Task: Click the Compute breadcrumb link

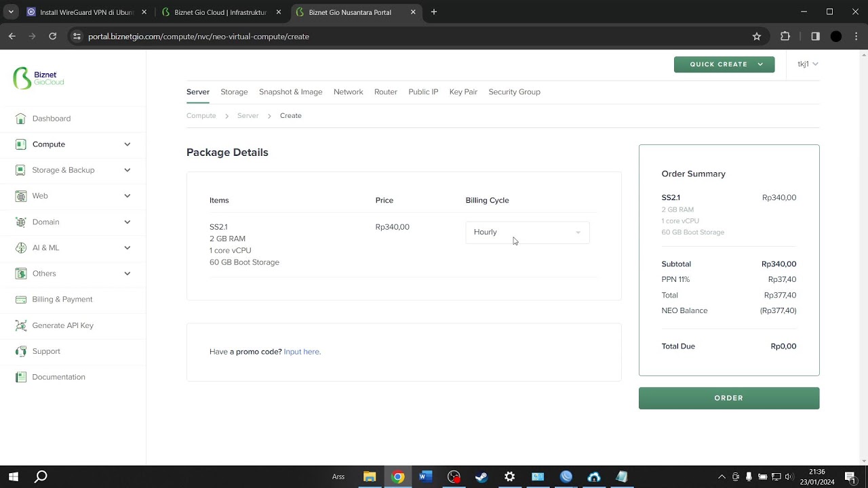Action: click(x=201, y=116)
